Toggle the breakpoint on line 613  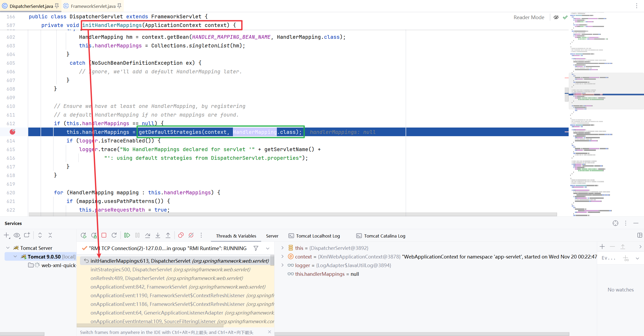click(12, 132)
